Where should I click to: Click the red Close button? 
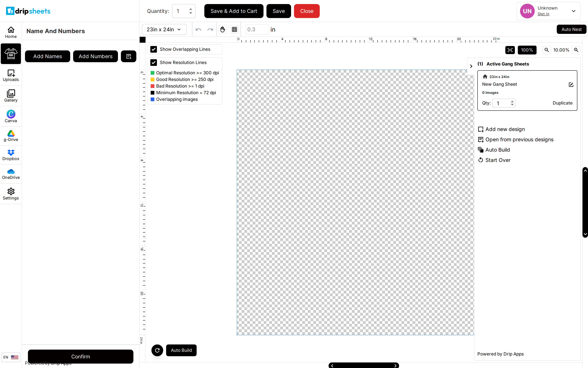coord(307,11)
